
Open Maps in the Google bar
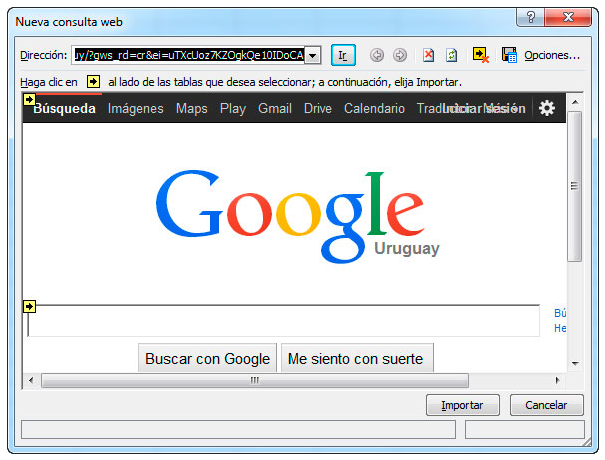(191, 108)
